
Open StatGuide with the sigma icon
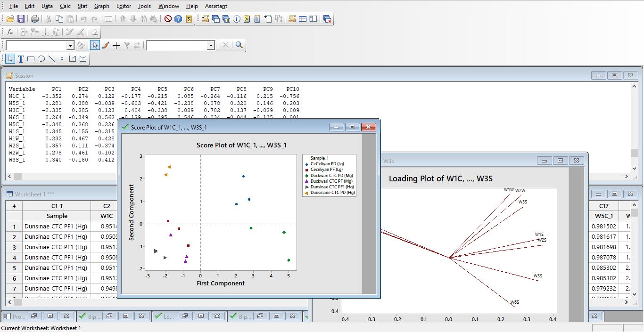[x=189, y=19]
